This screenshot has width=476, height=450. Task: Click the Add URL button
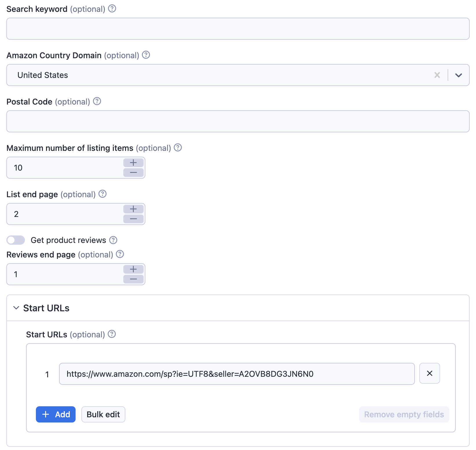pos(56,414)
